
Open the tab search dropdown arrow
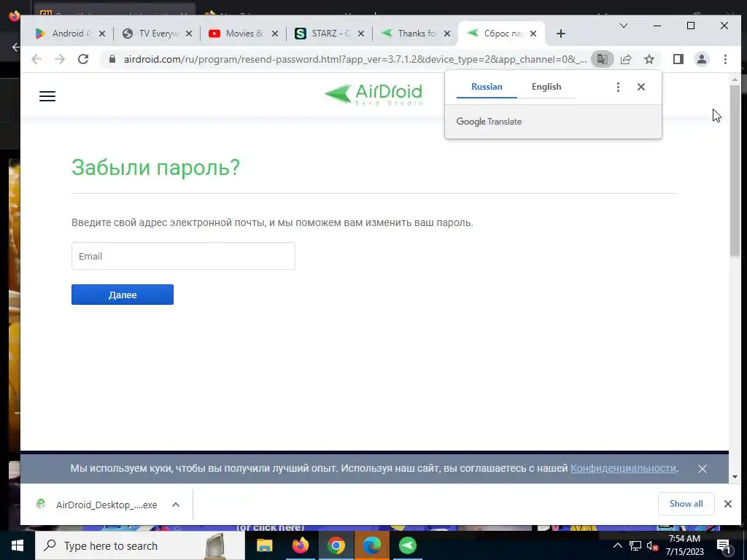pyautogui.click(x=623, y=26)
